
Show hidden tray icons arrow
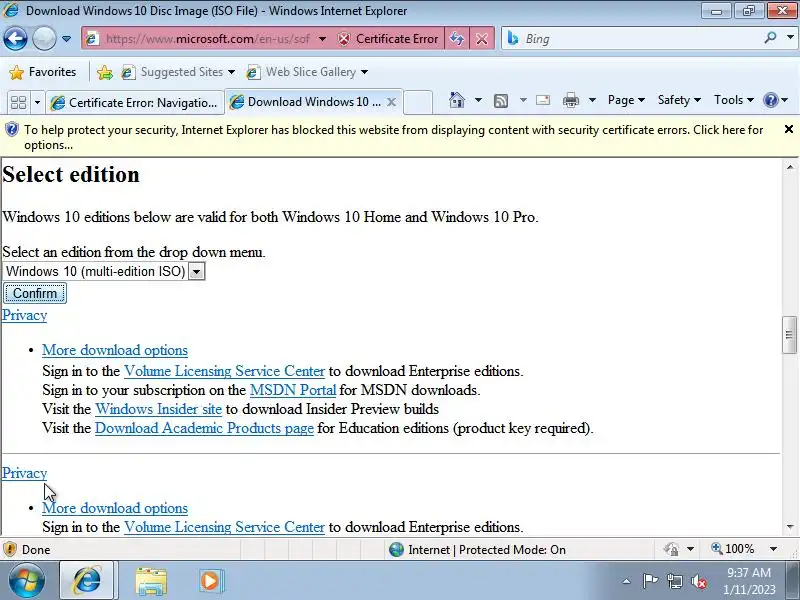click(x=627, y=581)
